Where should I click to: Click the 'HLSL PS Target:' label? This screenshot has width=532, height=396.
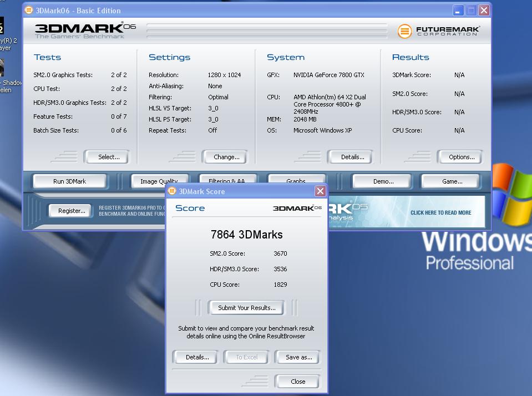170,119
